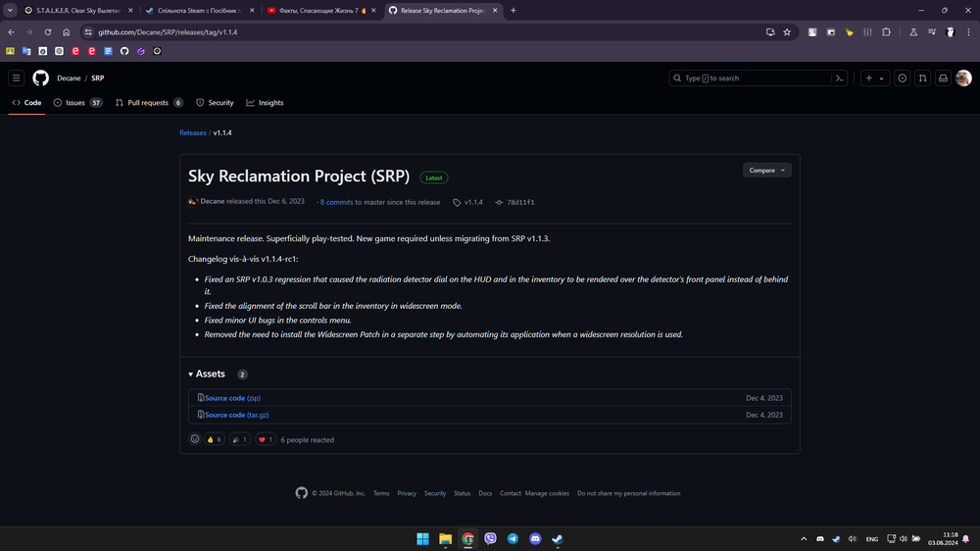
Task: Open the Compare dropdown
Action: (766, 170)
